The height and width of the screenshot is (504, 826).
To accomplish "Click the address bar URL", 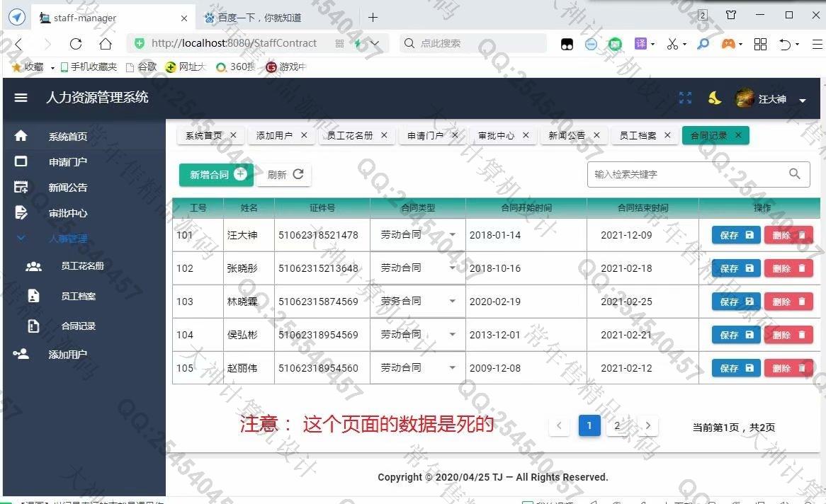I will pos(234,43).
